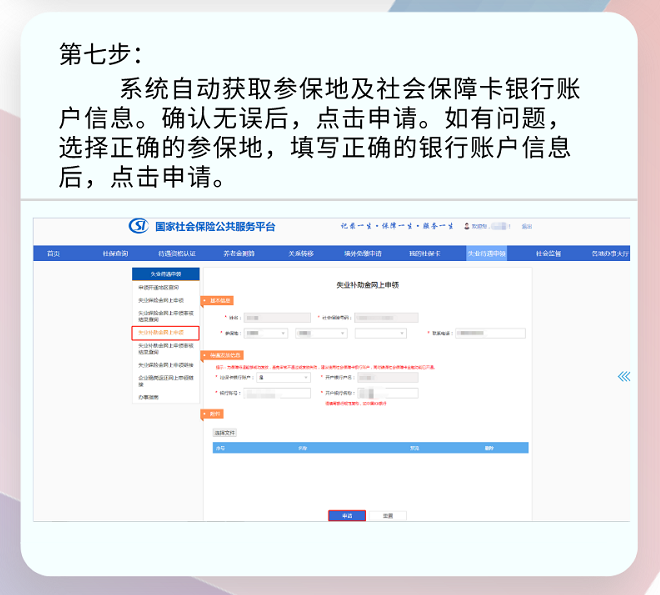Select 申领开通地区查询 in the sidebar
Viewport: 660px width, 595px height.
[x=159, y=287]
